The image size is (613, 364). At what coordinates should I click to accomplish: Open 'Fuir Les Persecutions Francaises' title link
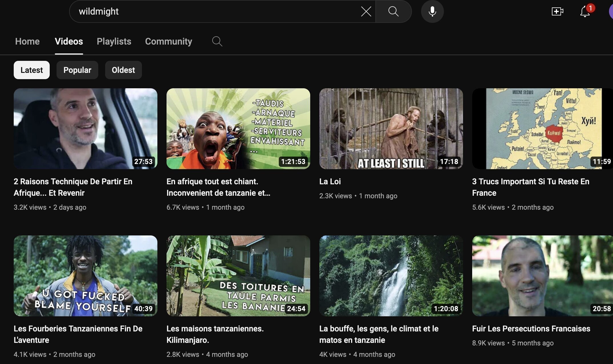pyautogui.click(x=531, y=329)
